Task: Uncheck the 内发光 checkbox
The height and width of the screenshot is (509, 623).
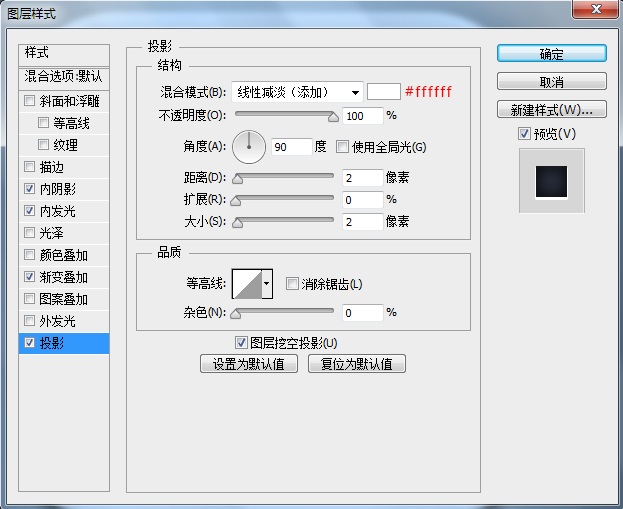Action: (x=29, y=211)
